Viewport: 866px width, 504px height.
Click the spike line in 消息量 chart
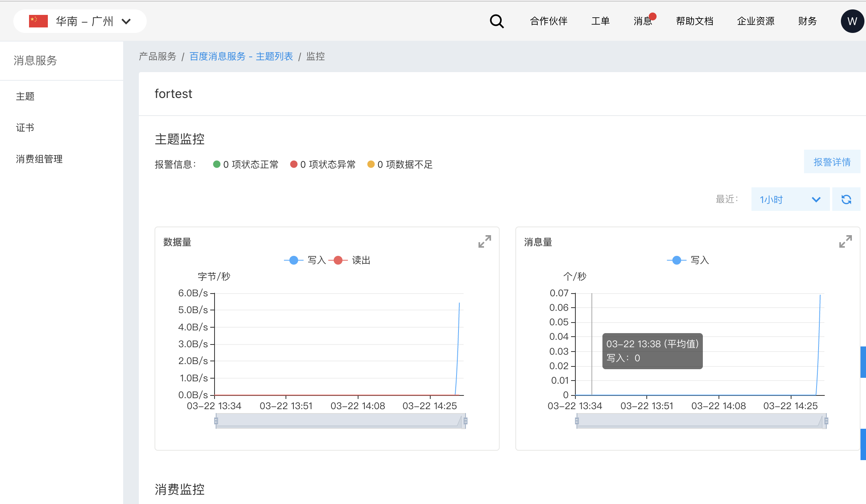click(x=819, y=345)
